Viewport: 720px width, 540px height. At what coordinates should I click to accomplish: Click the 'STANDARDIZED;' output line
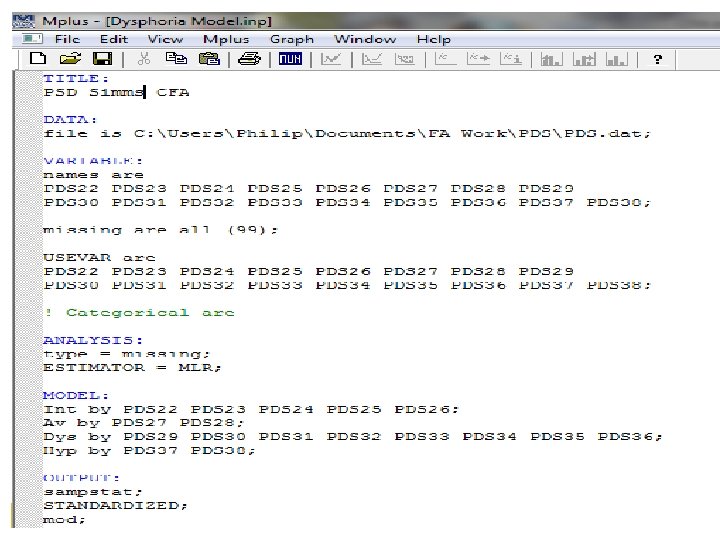point(115,506)
